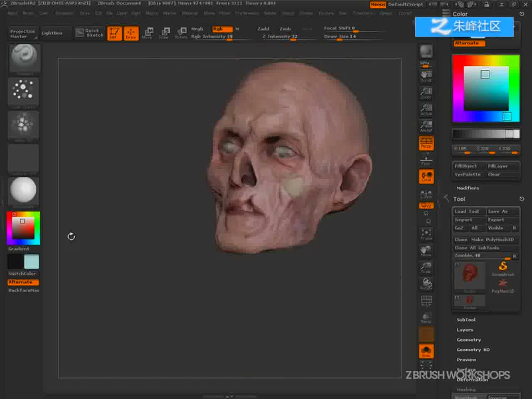Click the Load Tool button
The height and width of the screenshot is (399, 532).
point(469,211)
